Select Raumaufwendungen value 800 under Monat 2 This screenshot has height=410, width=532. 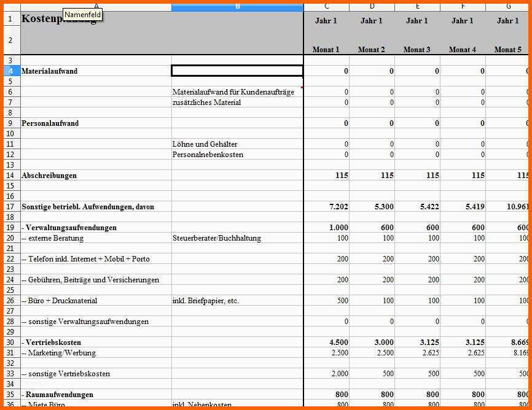[x=372, y=395]
